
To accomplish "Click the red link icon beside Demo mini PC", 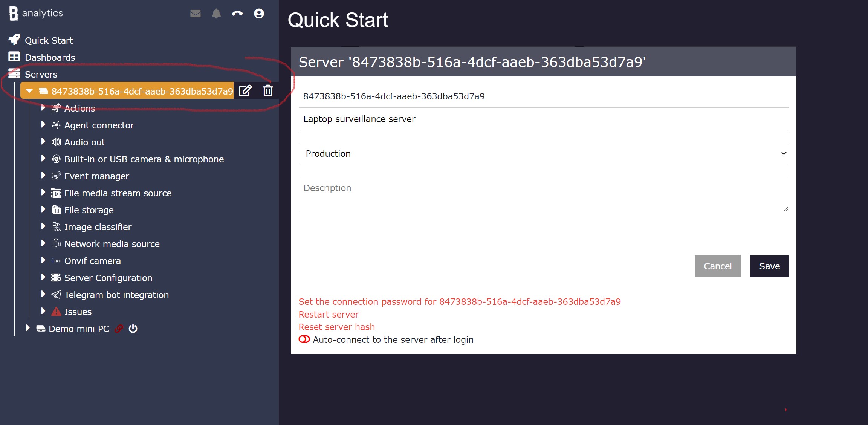I will pos(119,329).
